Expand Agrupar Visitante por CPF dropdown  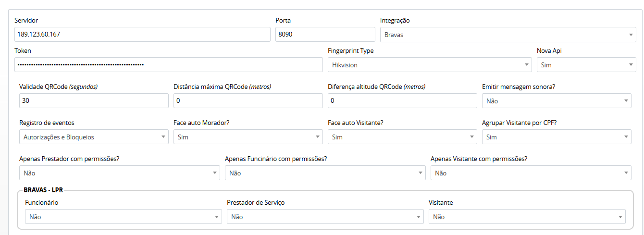tap(556, 137)
